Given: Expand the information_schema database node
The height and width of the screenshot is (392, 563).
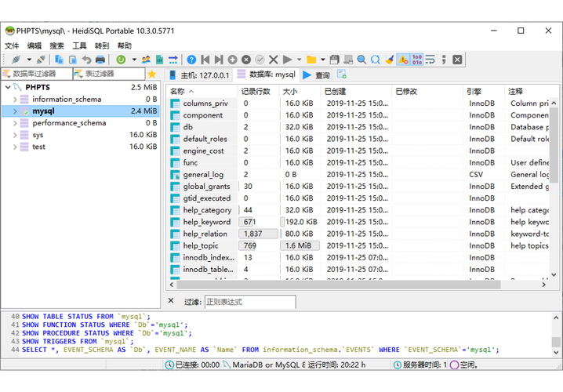Looking at the screenshot, I should point(14,100).
